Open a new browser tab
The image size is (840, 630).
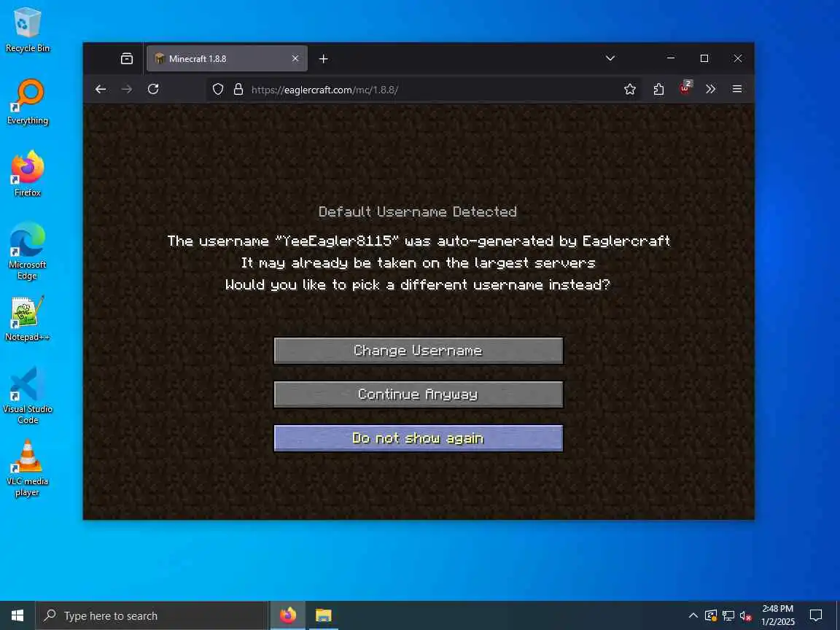[324, 59]
